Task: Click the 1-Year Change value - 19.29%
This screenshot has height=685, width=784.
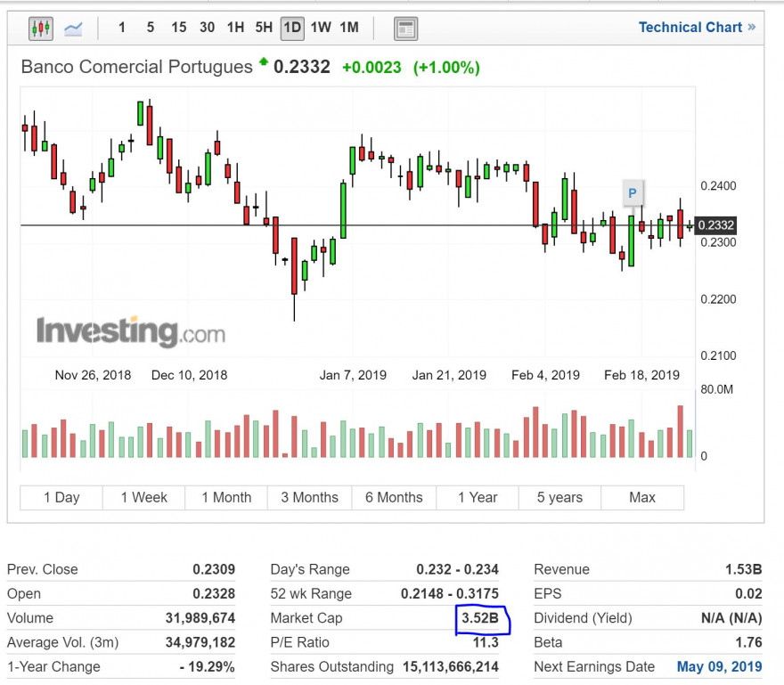Action: point(208,667)
